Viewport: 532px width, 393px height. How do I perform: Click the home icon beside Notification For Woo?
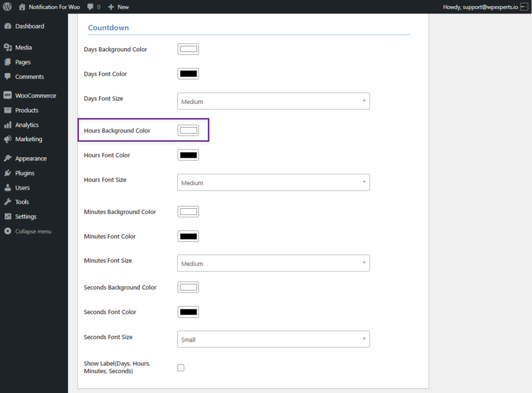(22, 7)
